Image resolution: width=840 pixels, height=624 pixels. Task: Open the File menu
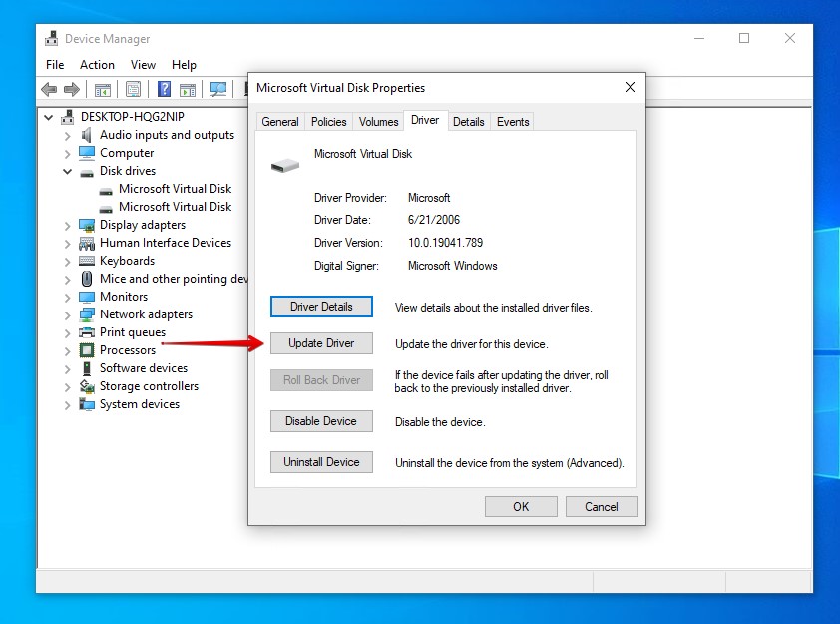(55, 65)
